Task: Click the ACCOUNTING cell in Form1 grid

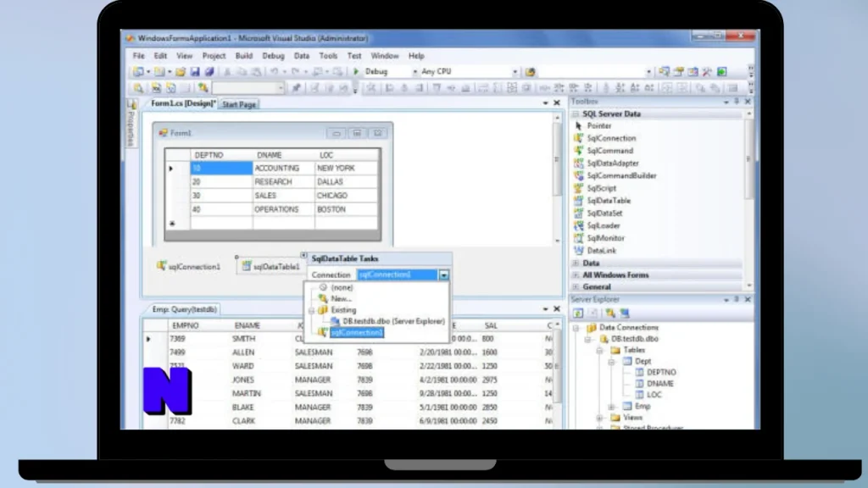Action: coord(283,168)
